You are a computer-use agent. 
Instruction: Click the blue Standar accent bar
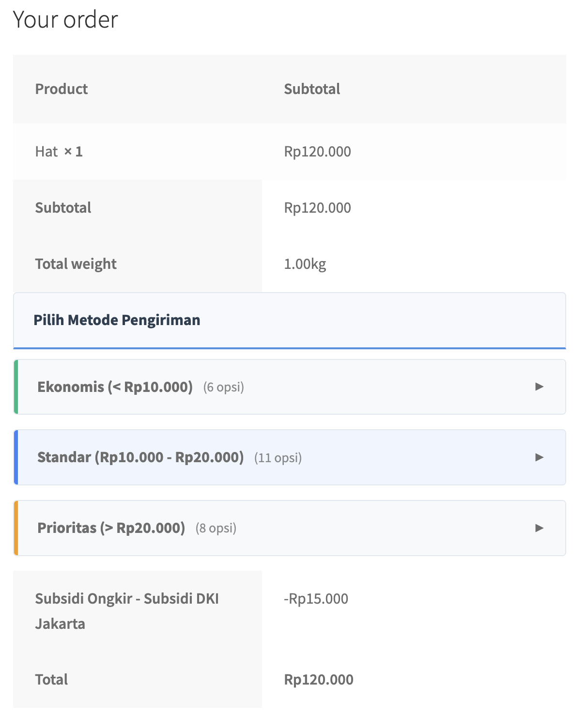point(16,457)
